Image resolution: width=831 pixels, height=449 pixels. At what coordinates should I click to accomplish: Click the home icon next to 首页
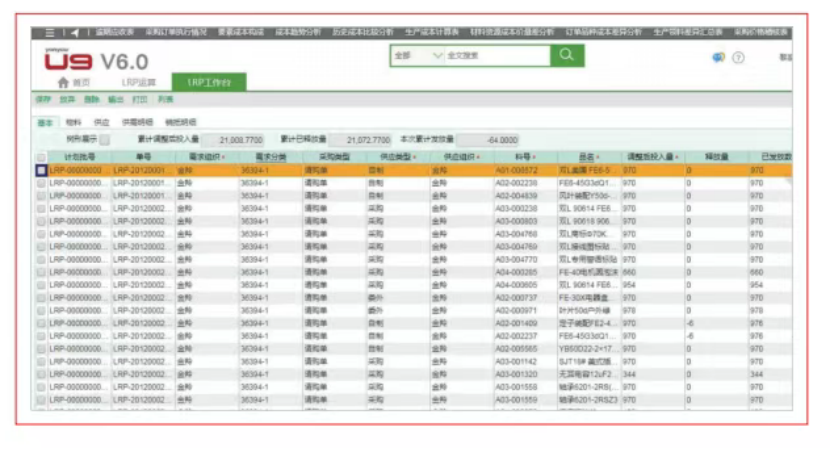[x=63, y=82]
